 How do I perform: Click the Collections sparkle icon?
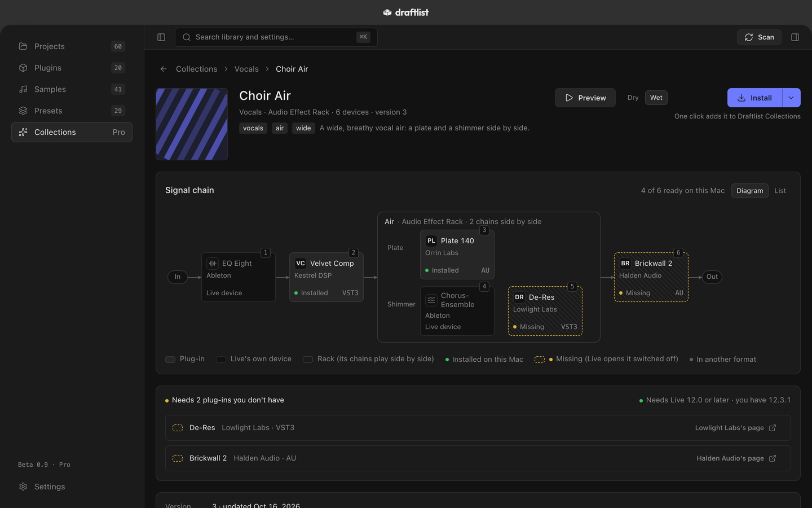pyautogui.click(x=23, y=132)
